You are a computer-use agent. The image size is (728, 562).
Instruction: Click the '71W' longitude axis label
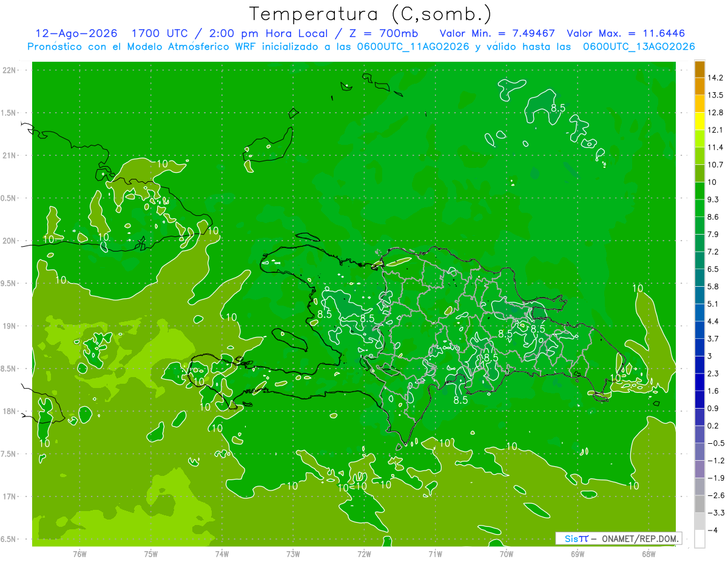click(435, 554)
